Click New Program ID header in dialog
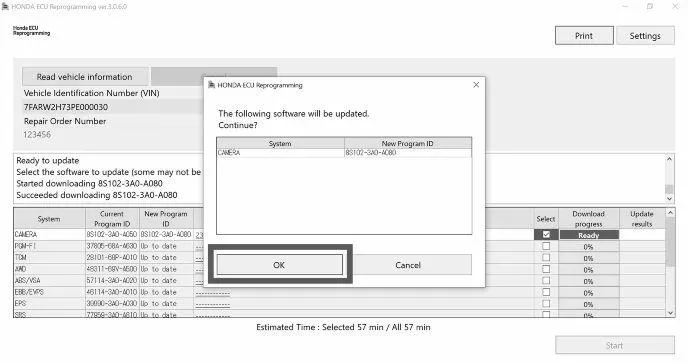 click(408, 144)
